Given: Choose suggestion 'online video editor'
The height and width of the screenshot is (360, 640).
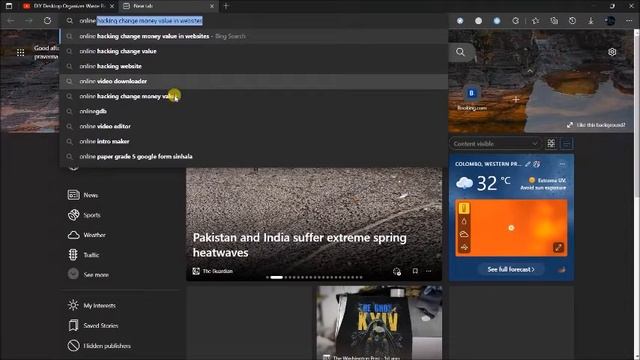Looking at the screenshot, I should (254, 126).
